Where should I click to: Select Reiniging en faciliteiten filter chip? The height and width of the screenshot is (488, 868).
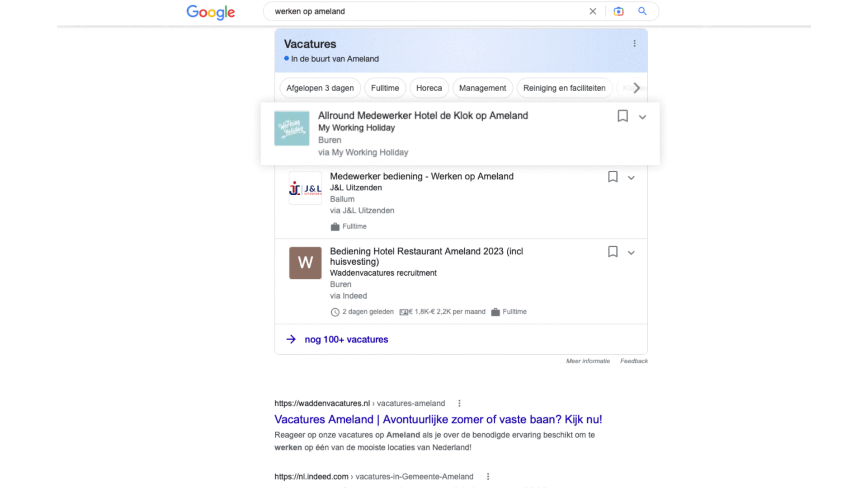[x=564, y=88]
